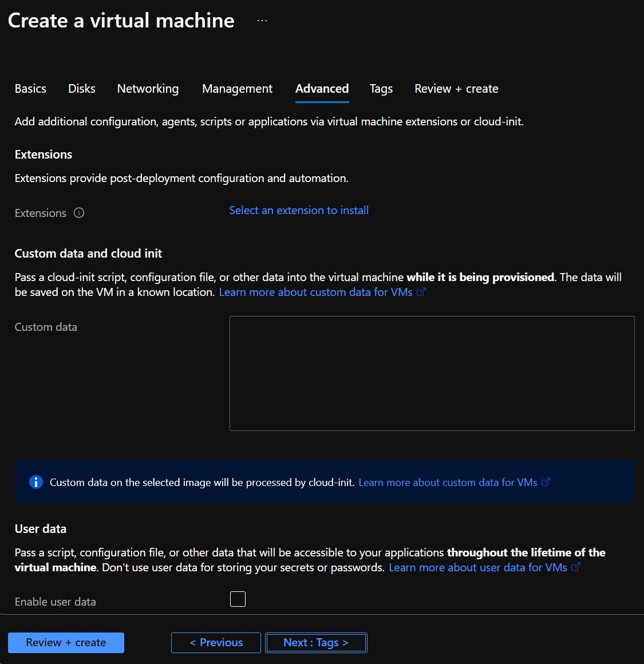Switch to the Tags tab

[x=381, y=89]
